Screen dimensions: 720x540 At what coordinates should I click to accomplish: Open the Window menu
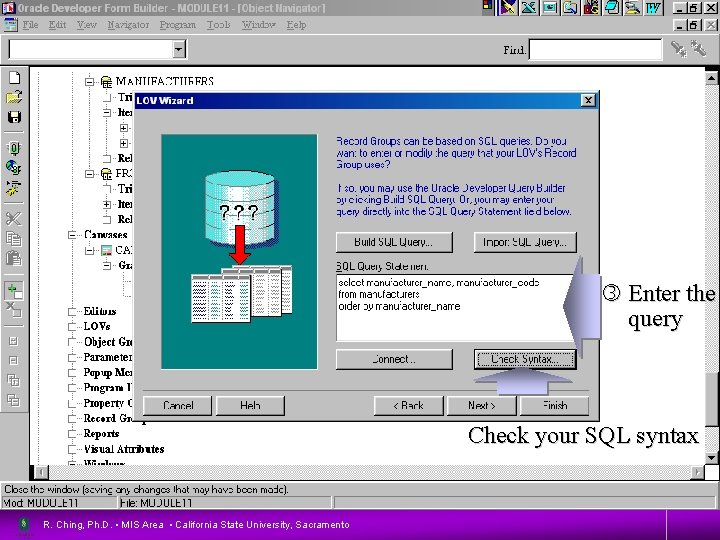pos(259,25)
